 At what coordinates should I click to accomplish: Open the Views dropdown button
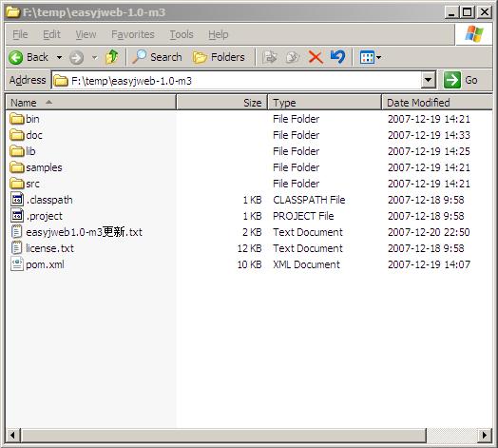tap(371, 58)
